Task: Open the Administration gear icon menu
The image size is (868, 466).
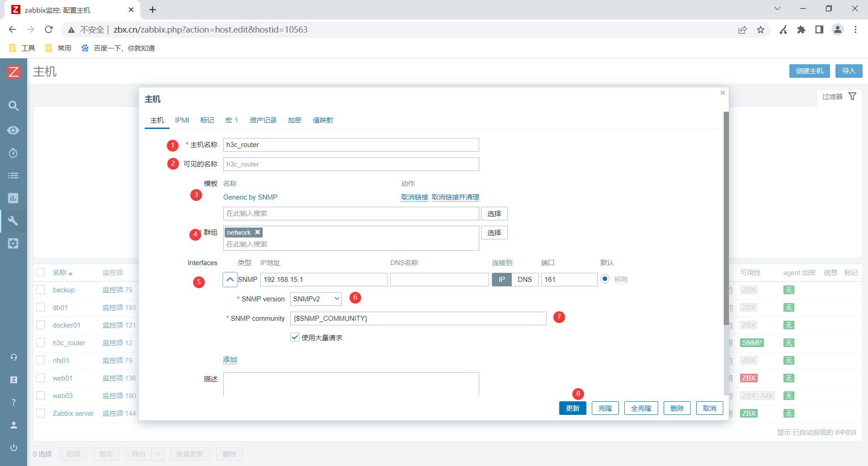Action: 14,243
